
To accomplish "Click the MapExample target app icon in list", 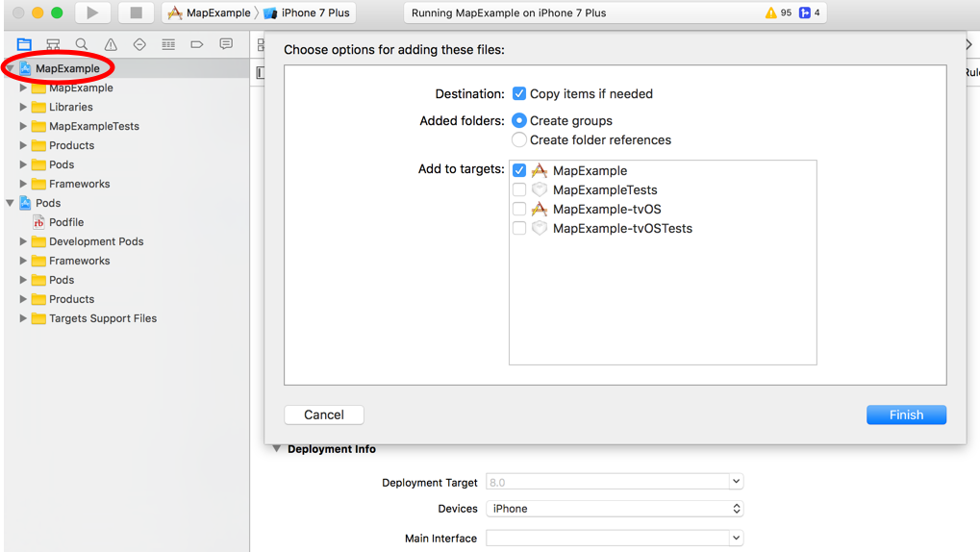I will (x=540, y=170).
